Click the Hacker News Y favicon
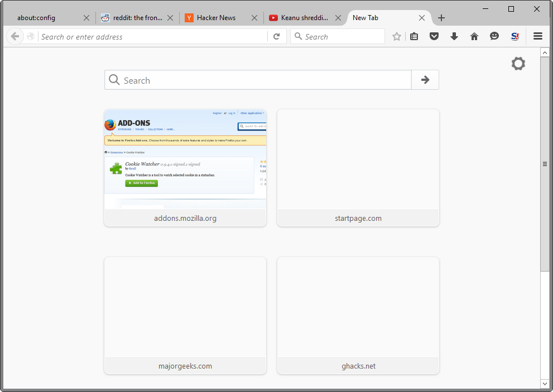The width and height of the screenshot is (553, 392). click(189, 18)
